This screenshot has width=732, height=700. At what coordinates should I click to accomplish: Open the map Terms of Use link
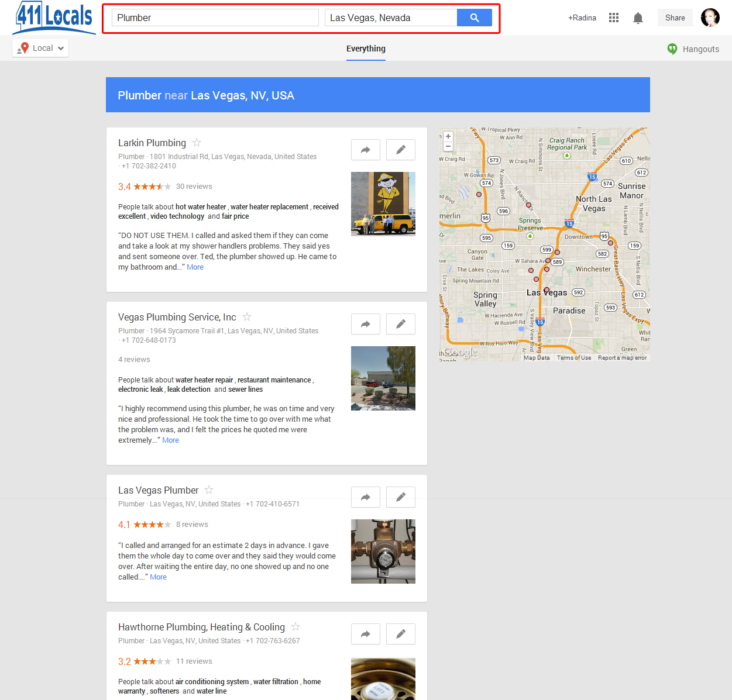tap(574, 358)
